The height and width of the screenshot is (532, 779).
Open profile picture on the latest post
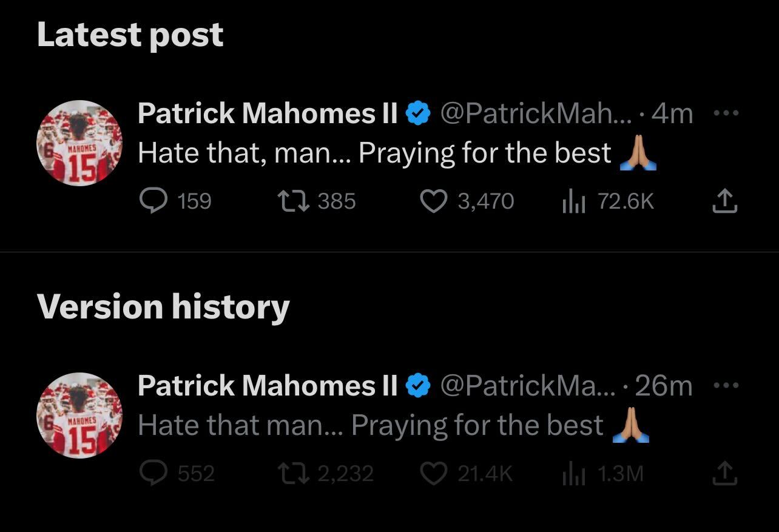[x=79, y=143]
